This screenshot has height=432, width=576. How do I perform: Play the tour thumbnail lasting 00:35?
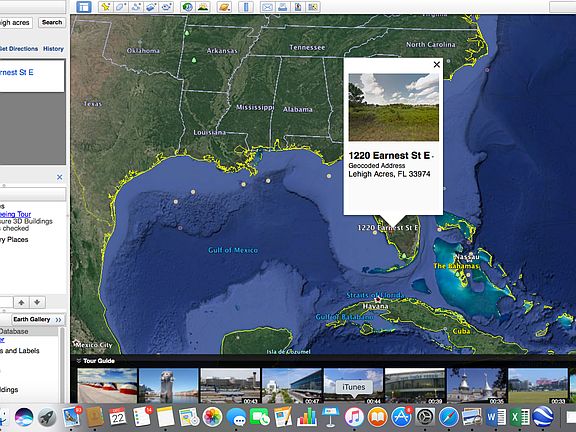pyautogui.click(x=476, y=386)
